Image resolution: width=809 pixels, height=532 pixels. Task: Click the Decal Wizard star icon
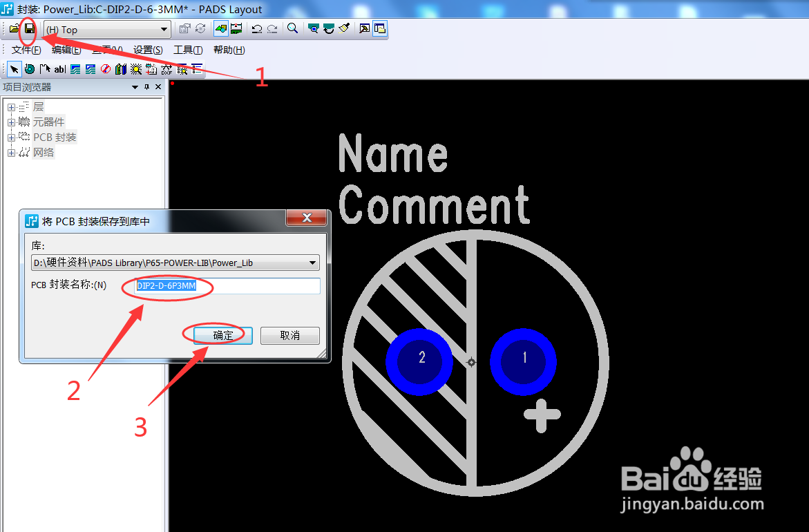(x=136, y=69)
